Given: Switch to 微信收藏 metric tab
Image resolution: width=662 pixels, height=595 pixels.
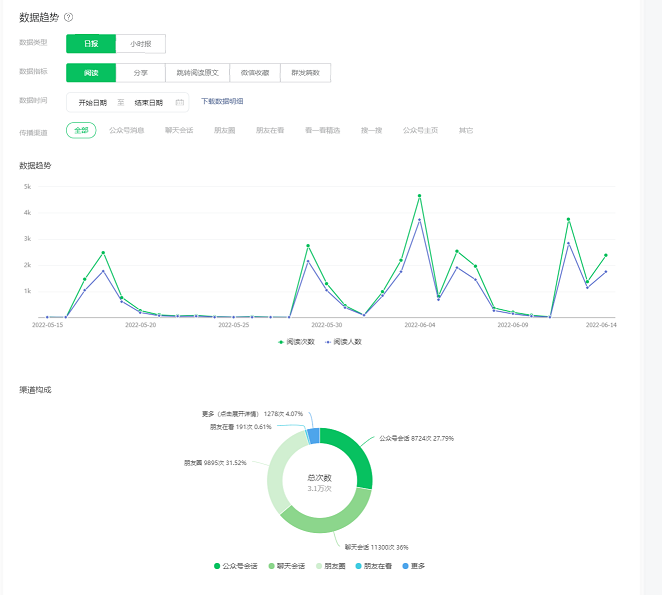Looking at the screenshot, I should point(254,73).
